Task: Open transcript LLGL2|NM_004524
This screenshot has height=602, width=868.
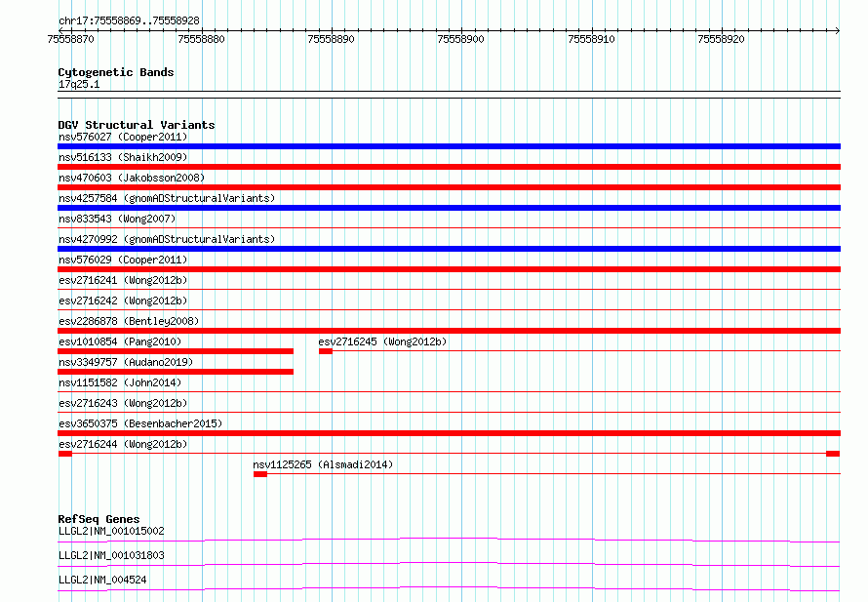Action: 102,580
